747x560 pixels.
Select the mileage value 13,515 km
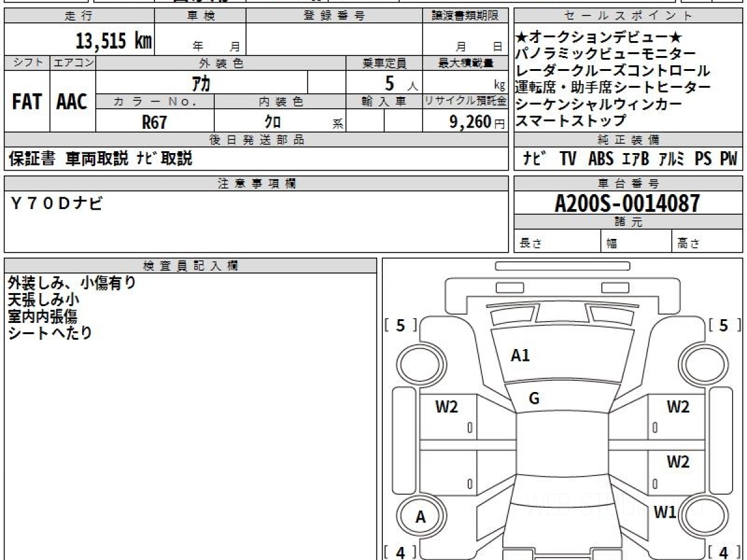coord(114,41)
